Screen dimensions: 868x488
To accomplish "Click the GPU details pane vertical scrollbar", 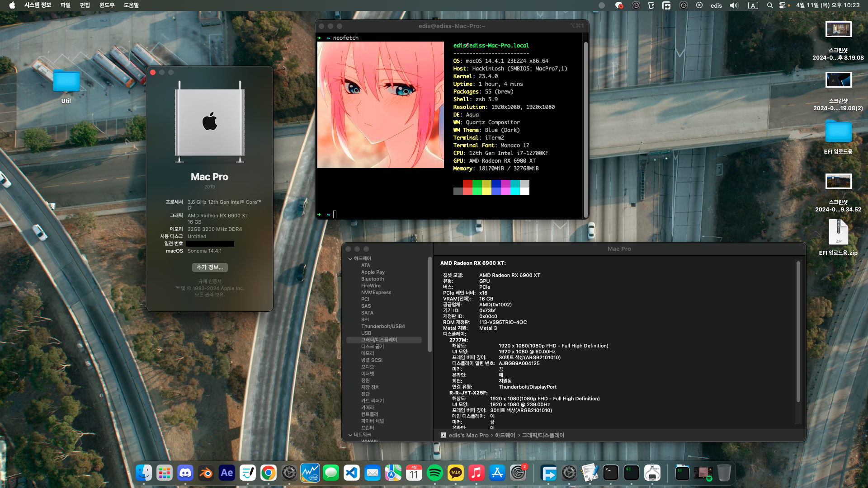I will coord(798,331).
